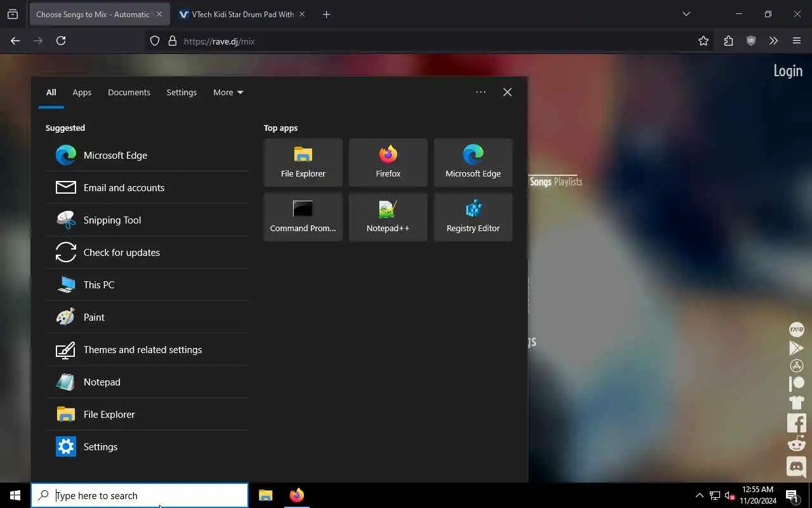Switch to the Settings search tab

(x=181, y=92)
